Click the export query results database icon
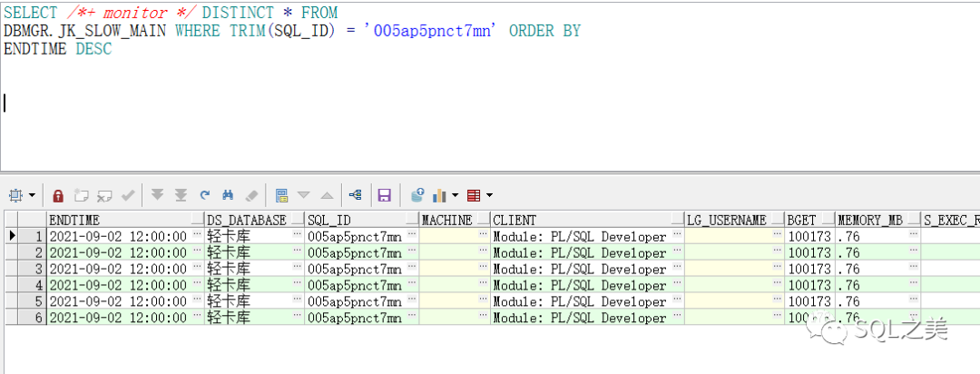Image resolution: width=980 pixels, height=374 pixels. [417, 196]
